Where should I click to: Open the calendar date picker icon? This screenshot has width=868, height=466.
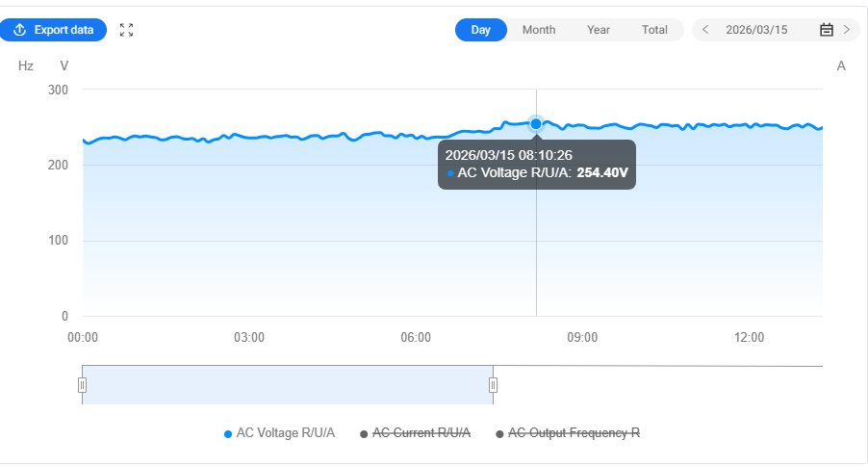826,30
